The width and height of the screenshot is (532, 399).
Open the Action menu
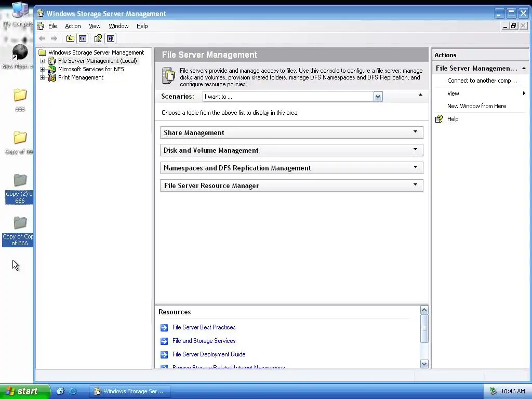pos(73,26)
